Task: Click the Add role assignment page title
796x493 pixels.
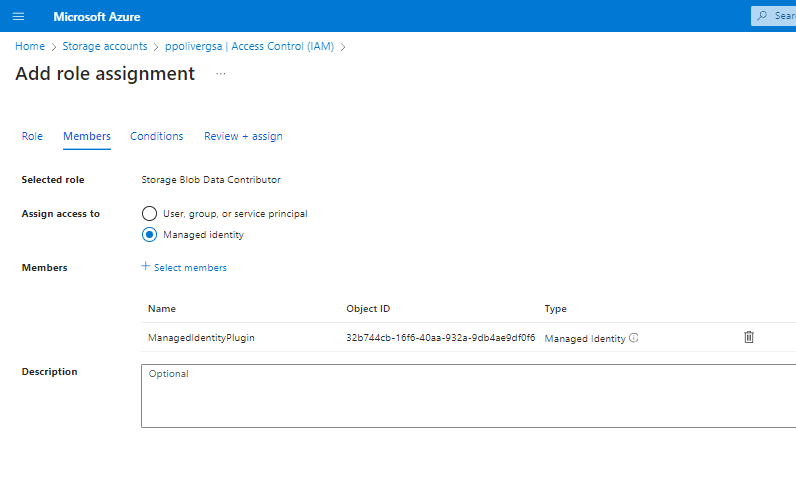Action: [x=105, y=74]
